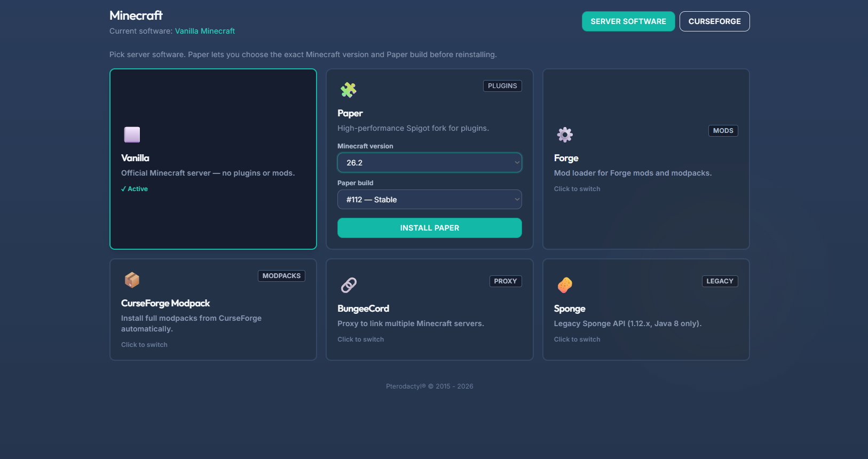Click the Vanilla cube icon
The width and height of the screenshot is (868, 459).
[132, 134]
